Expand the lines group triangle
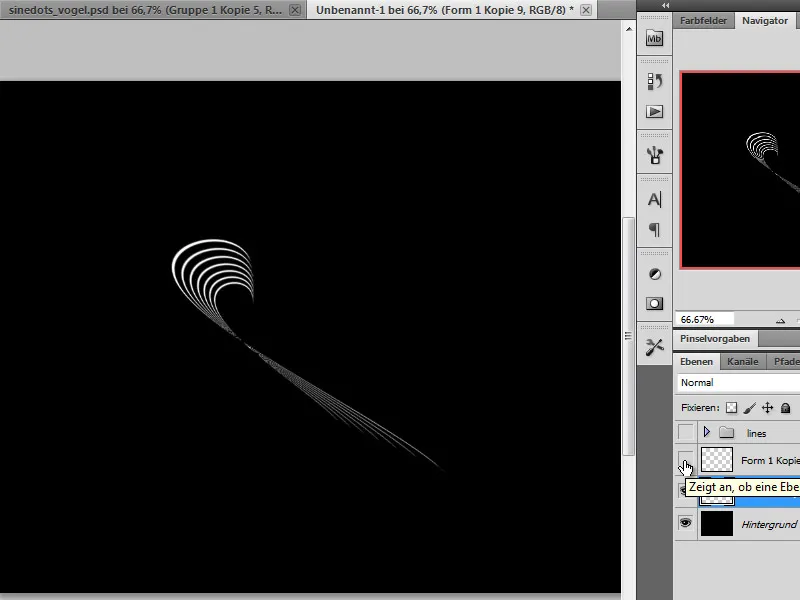 click(707, 432)
